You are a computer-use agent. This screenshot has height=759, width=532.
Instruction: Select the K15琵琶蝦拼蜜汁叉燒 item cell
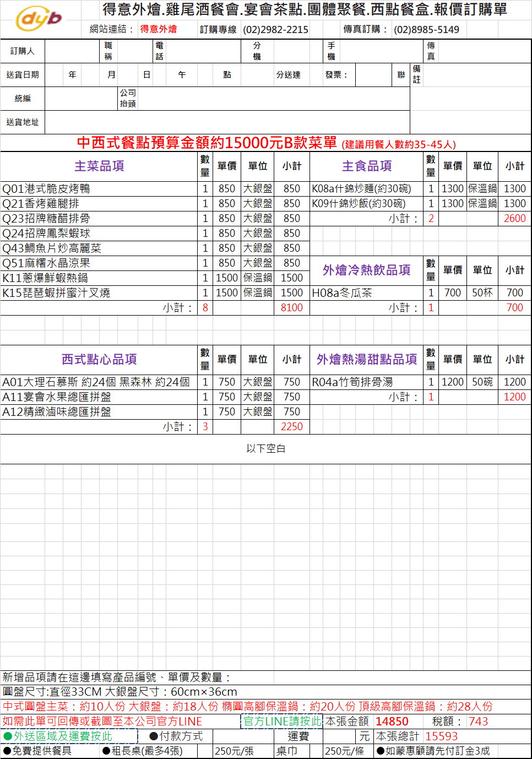(x=99, y=292)
